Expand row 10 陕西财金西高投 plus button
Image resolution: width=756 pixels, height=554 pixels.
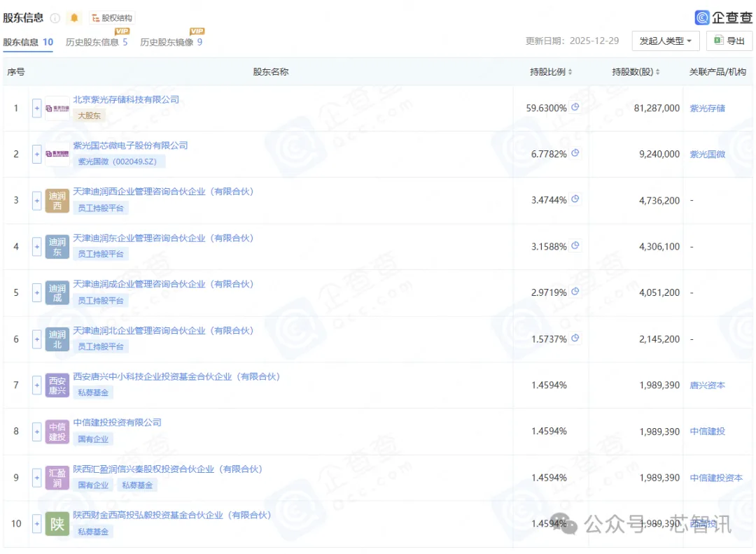[x=36, y=524]
